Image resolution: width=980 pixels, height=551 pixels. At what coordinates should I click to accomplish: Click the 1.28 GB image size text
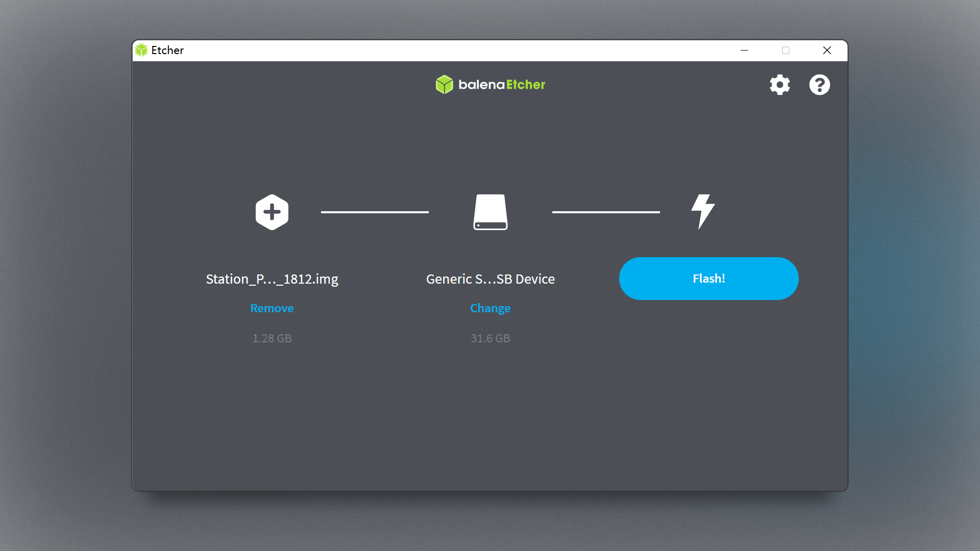click(x=272, y=338)
